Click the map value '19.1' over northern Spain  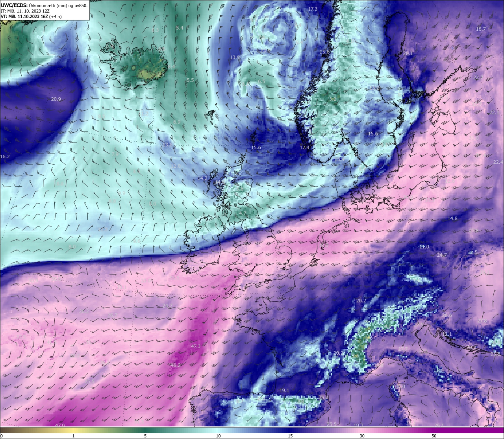pos(284,390)
